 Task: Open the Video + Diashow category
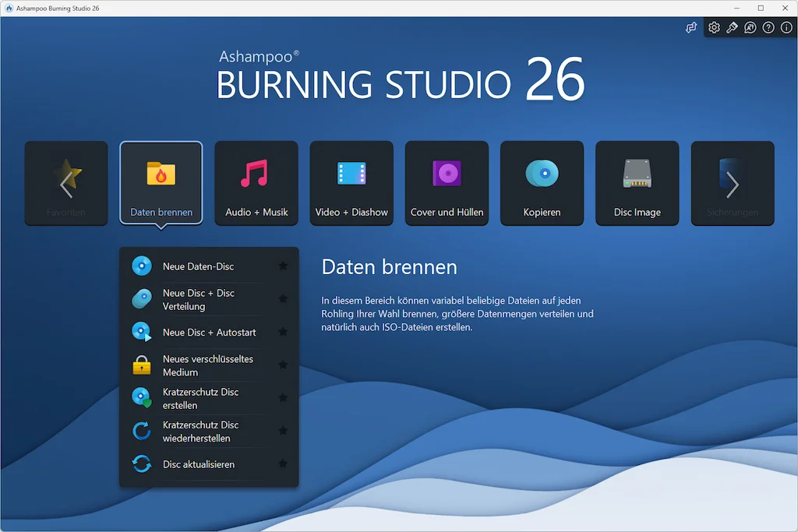(x=351, y=183)
